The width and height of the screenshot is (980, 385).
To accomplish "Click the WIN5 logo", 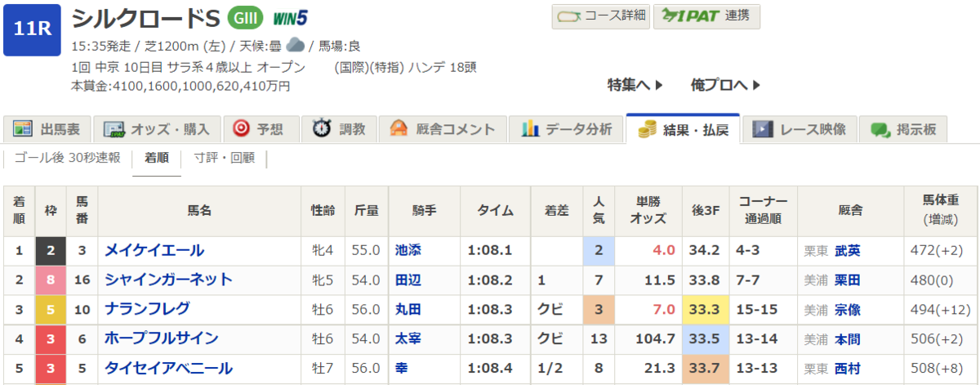I will coord(290,17).
